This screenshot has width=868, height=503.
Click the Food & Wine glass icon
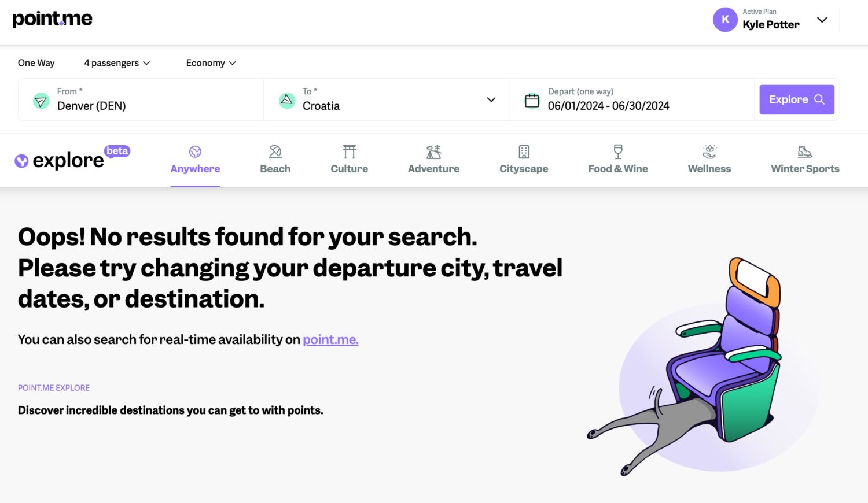pos(618,151)
